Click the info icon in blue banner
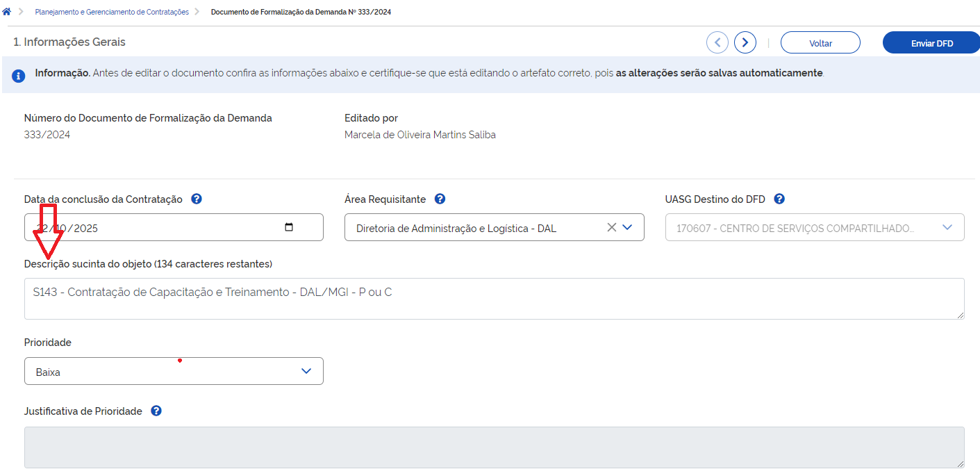 (20, 74)
